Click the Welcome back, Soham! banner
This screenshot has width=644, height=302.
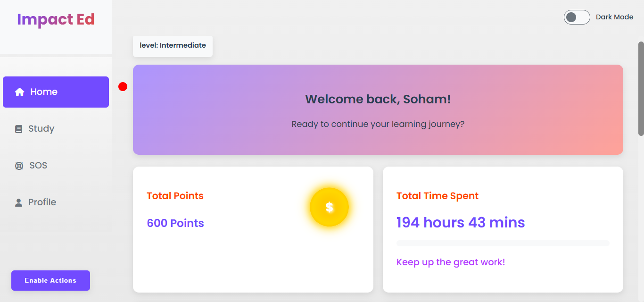coord(378,109)
